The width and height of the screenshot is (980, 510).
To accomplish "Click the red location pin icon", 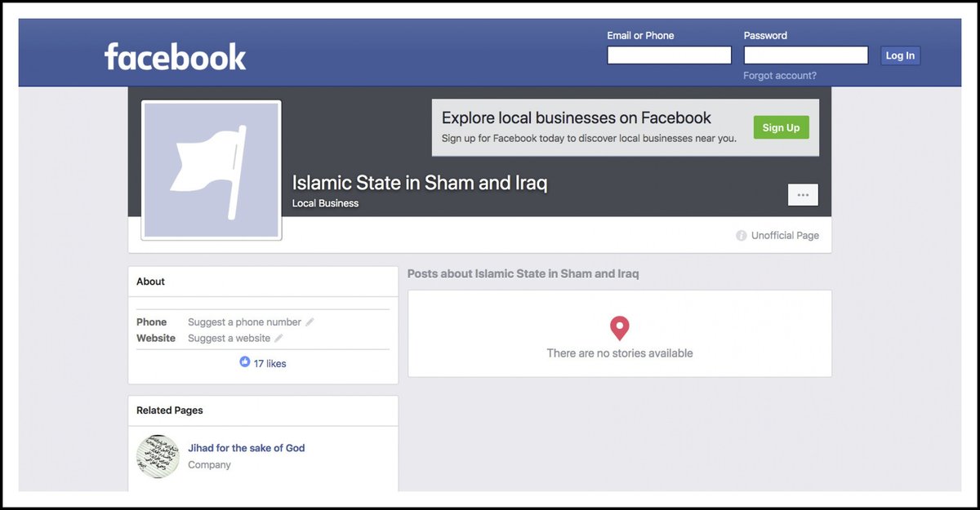I will click(x=620, y=329).
